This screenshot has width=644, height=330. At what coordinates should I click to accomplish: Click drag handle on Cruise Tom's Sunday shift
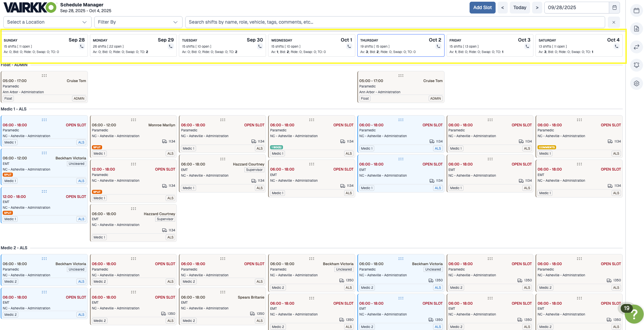point(44,76)
